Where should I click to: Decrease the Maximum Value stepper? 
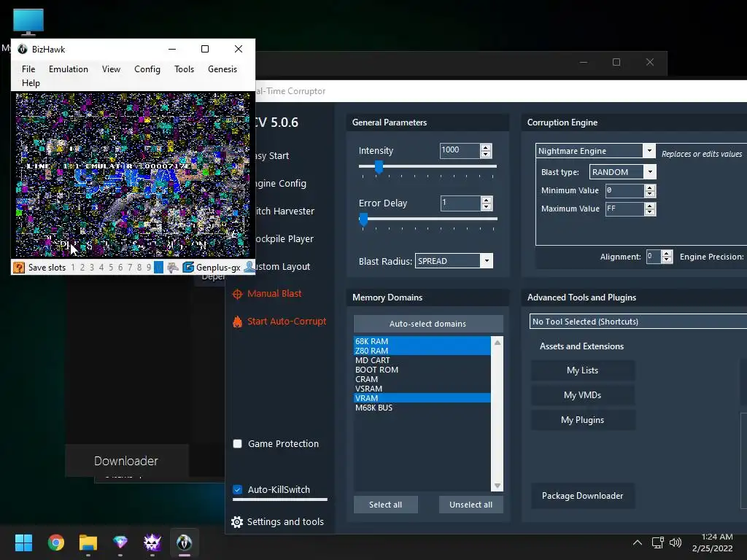coord(650,212)
